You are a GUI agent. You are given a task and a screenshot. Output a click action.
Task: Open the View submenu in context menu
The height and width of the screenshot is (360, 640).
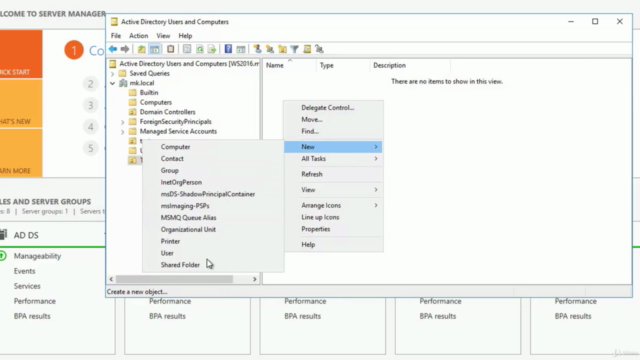pos(333,190)
